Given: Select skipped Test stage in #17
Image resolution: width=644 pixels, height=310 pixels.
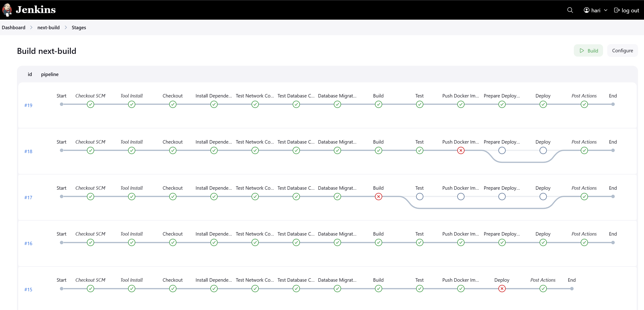Looking at the screenshot, I should [420, 197].
